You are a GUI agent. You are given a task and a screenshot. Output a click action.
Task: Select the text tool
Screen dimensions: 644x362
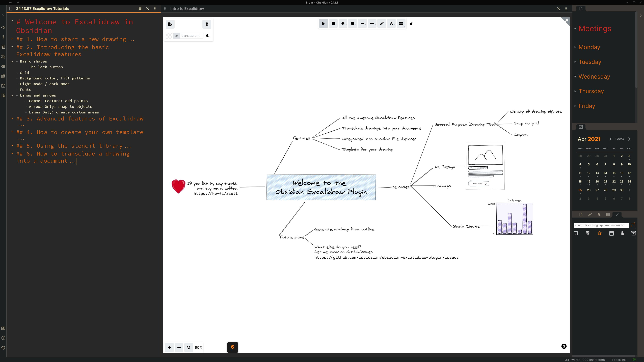click(x=391, y=23)
